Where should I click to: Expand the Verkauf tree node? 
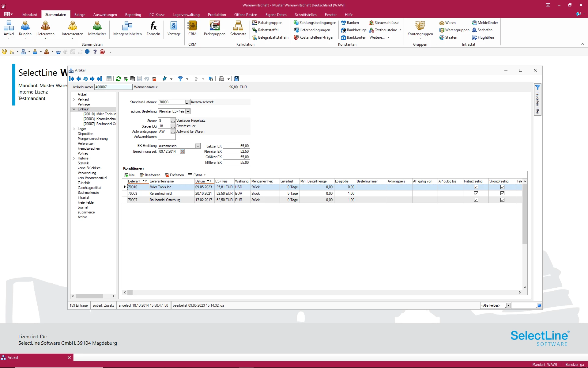pos(74,99)
